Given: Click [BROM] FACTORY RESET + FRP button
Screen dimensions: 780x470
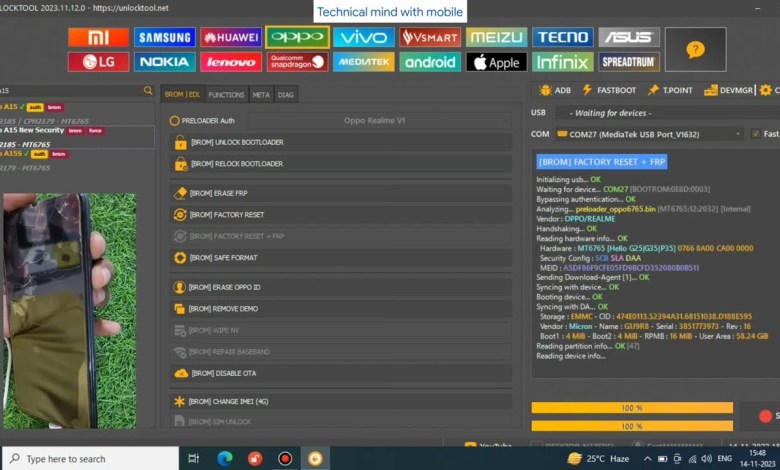Looking at the screenshot, I should [x=341, y=236].
